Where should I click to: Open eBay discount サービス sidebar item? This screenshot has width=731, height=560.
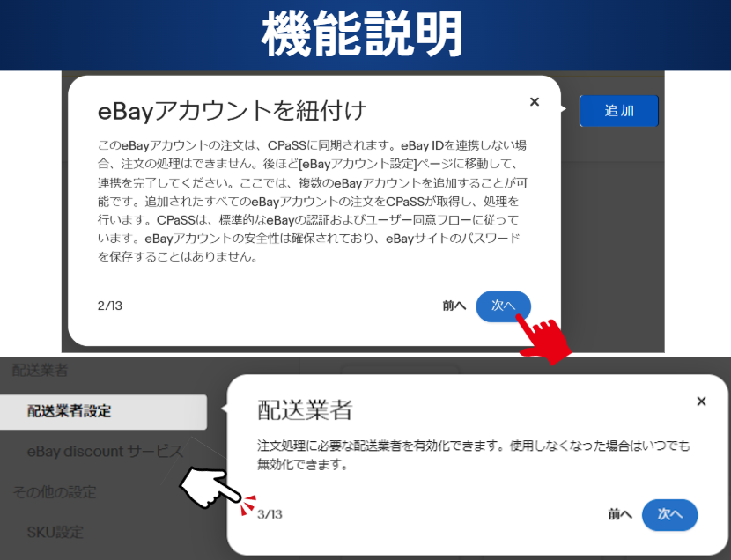point(105,452)
